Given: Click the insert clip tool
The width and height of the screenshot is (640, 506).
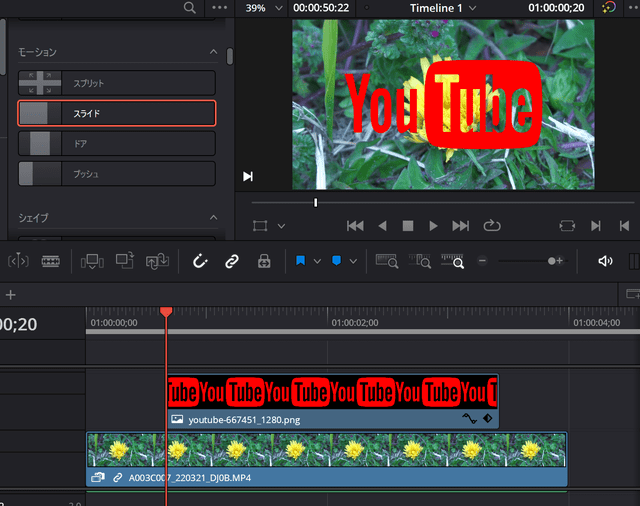Looking at the screenshot, I should point(92,261).
